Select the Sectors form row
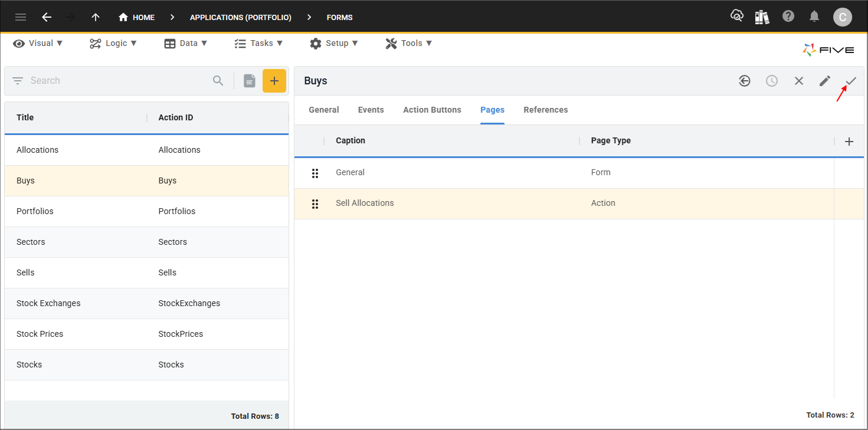Screen dimensions: 868x430 [x=146, y=242]
